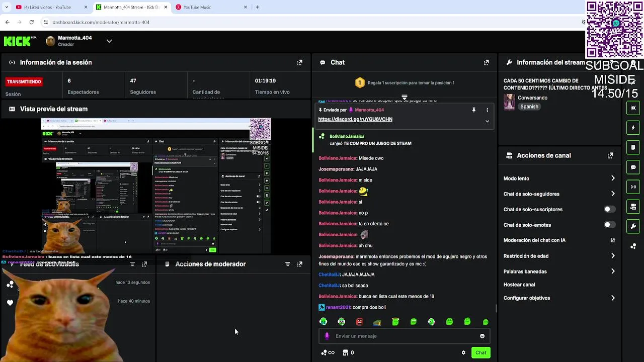Click the Conversando category thumbnail

[x=509, y=102]
